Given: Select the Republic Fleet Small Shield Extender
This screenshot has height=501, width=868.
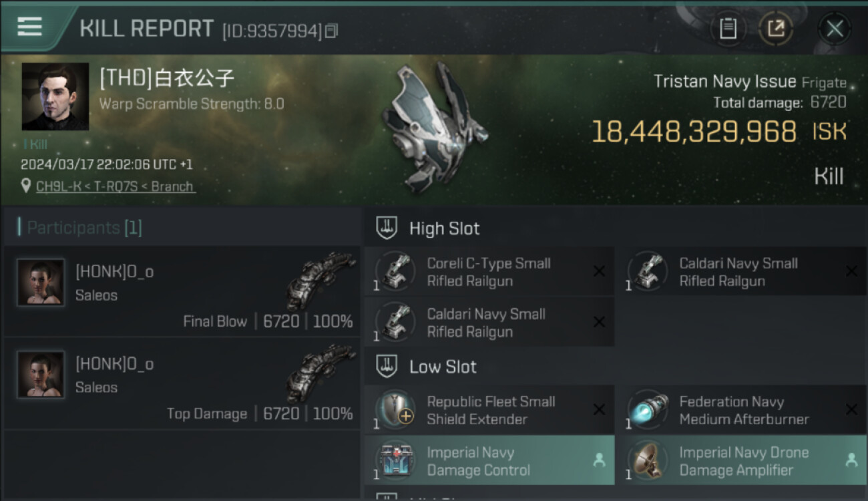Looking at the screenshot, I should (489, 410).
